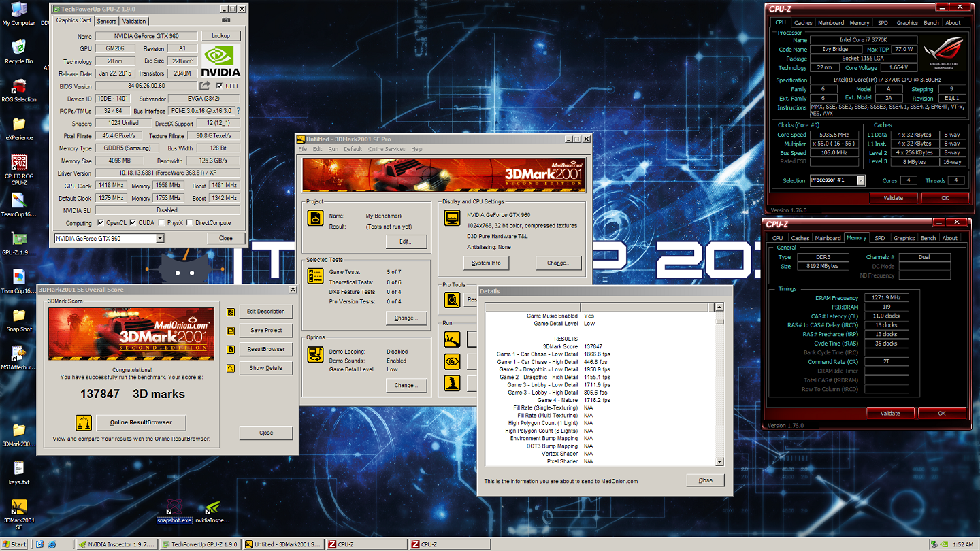
Task: Toggle the OpenCL checkbox
Action: (x=101, y=222)
